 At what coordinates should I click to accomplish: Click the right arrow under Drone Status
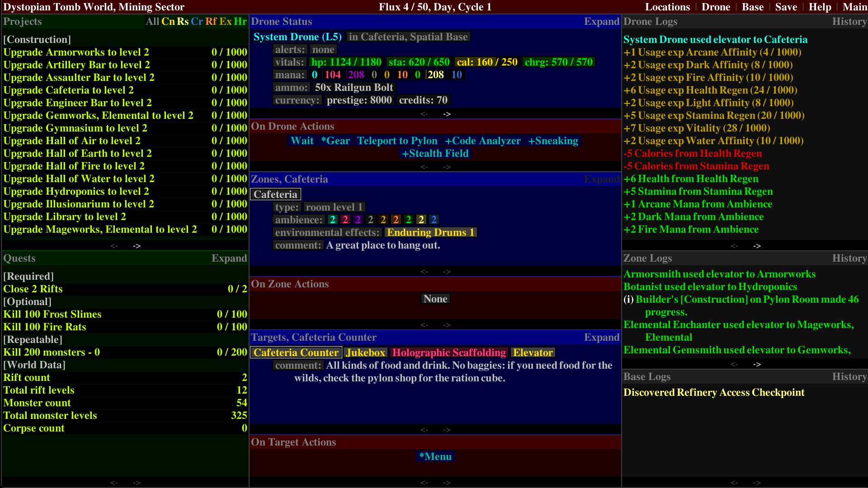tap(447, 114)
